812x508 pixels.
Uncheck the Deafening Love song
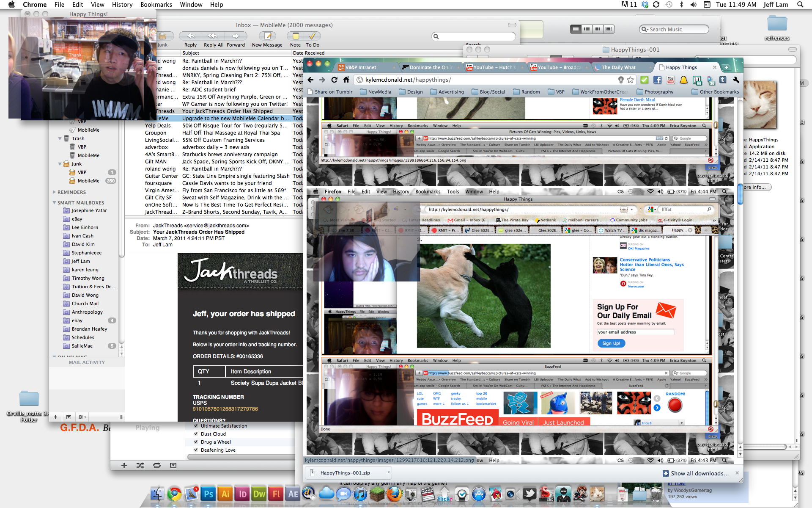196,450
